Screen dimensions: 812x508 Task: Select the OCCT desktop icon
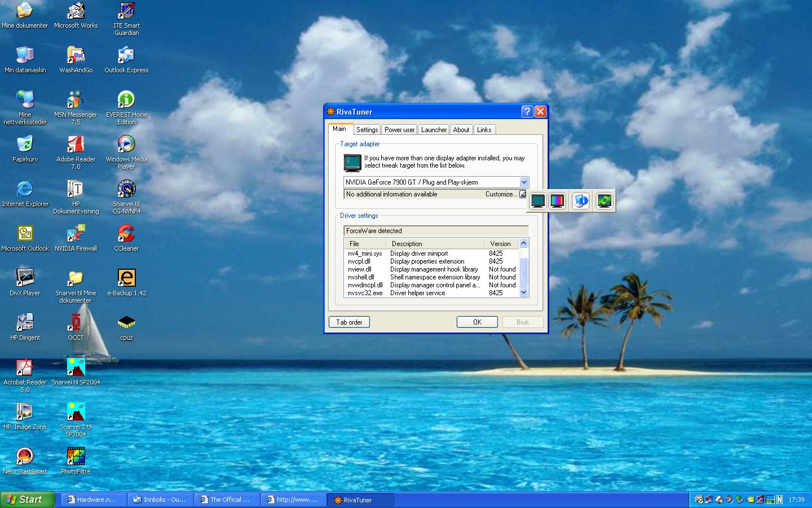(76, 327)
